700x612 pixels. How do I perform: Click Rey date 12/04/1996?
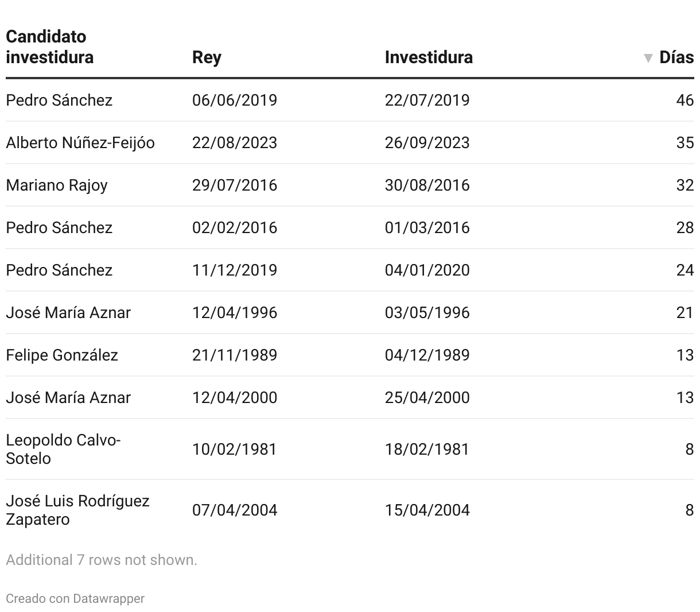(x=235, y=312)
